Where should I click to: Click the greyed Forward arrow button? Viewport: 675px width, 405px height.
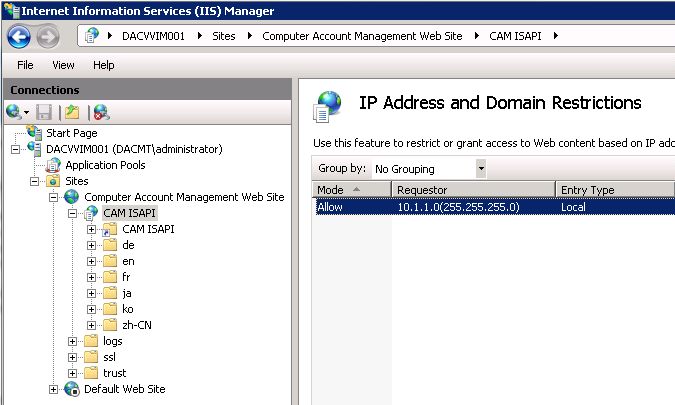tap(47, 37)
